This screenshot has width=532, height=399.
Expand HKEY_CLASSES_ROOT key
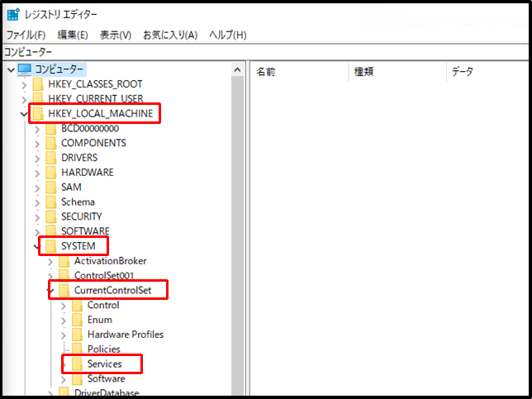coord(24,85)
